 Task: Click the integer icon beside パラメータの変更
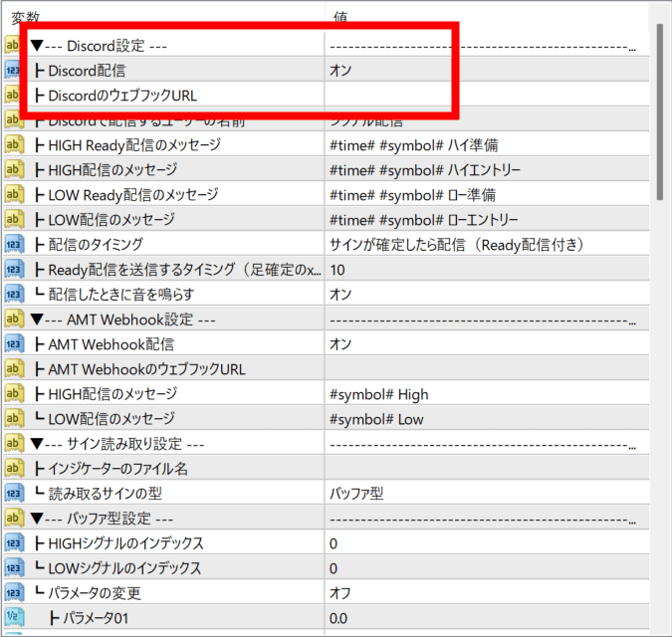(x=14, y=592)
